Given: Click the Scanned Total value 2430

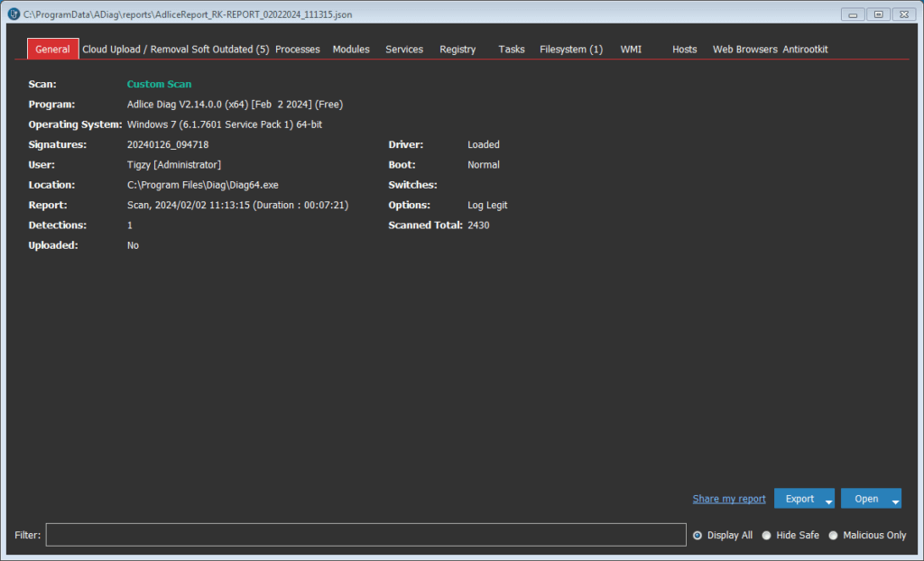Looking at the screenshot, I should pyautogui.click(x=478, y=225).
